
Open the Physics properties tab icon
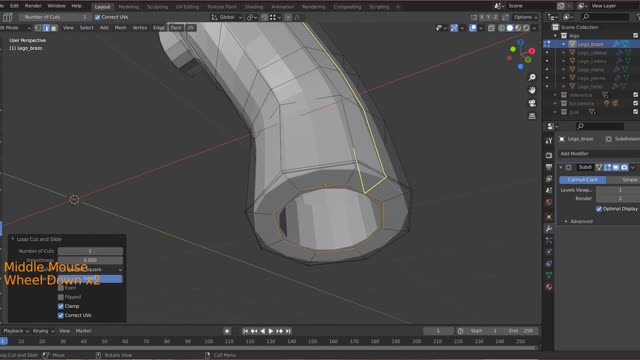(x=549, y=252)
